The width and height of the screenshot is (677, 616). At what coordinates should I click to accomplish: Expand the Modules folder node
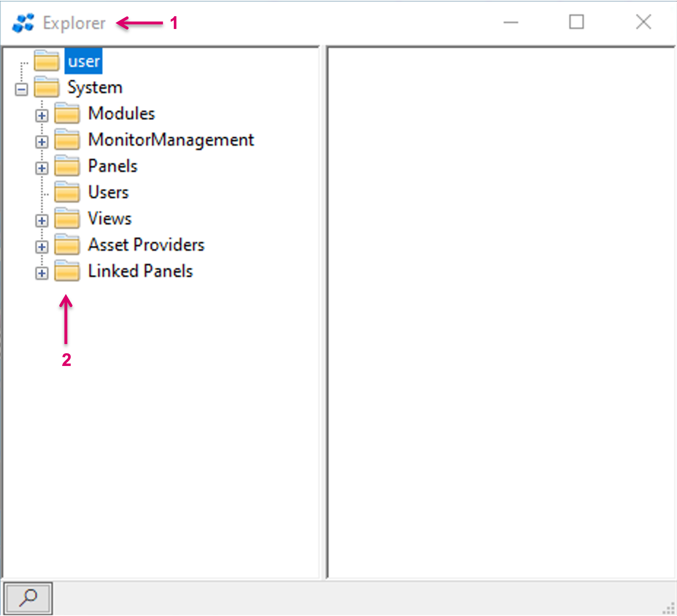tap(42, 116)
